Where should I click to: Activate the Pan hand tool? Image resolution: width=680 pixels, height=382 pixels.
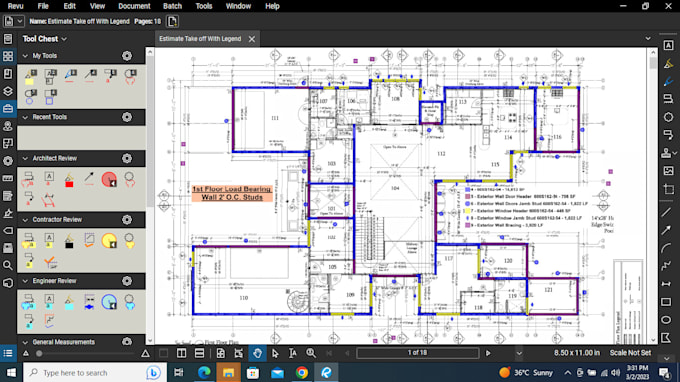tap(257, 353)
